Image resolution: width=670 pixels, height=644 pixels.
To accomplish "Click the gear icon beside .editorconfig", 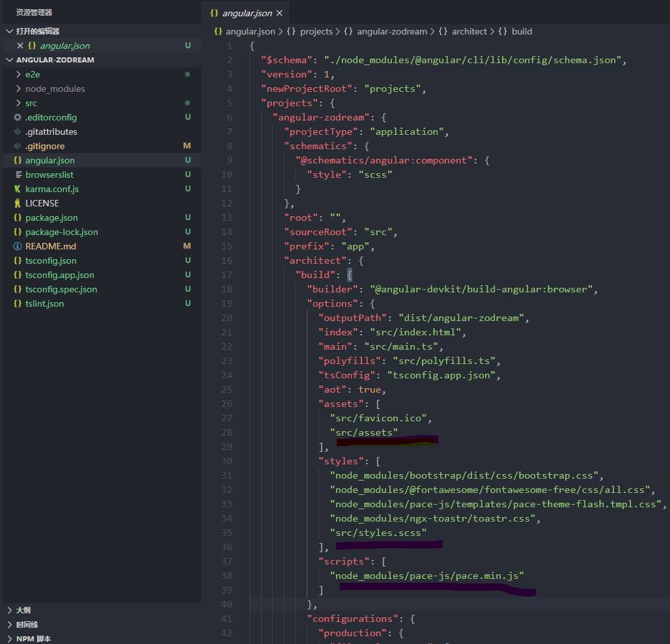I will coord(18,117).
